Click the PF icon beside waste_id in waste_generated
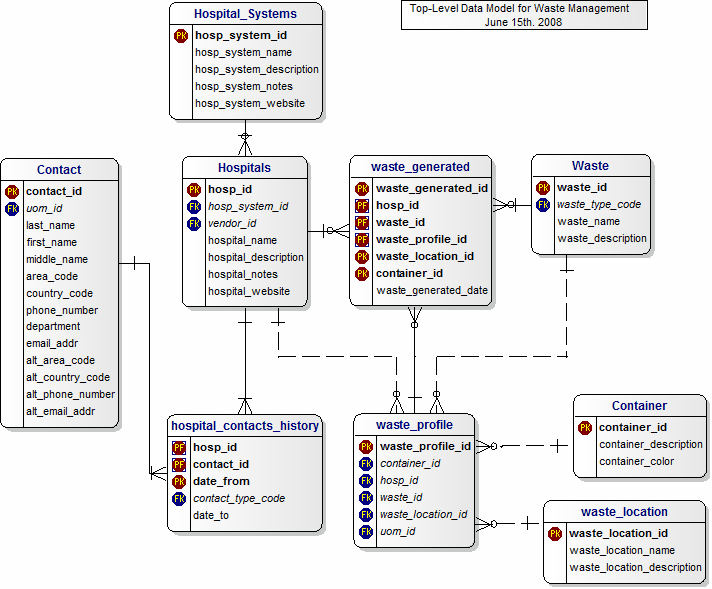The width and height of the screenshot is (712, 589). [x=362, y=223]
